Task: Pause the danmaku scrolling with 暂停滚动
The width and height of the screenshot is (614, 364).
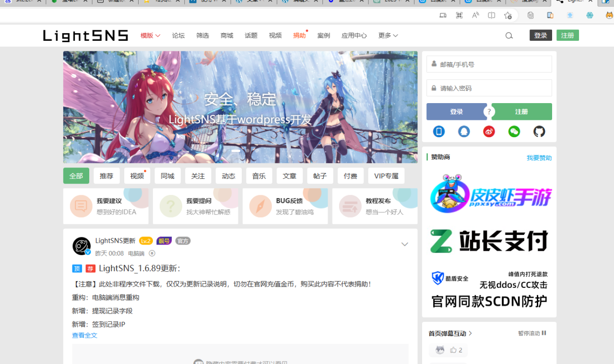Action: (x=532, y=333)
